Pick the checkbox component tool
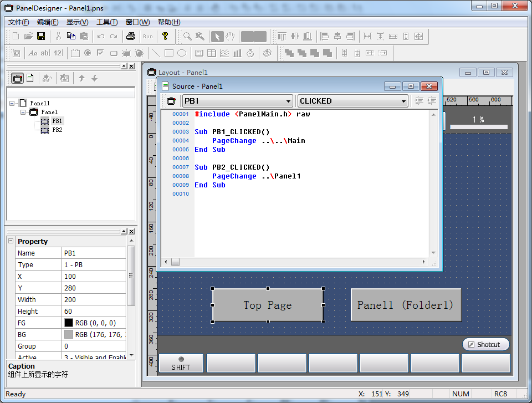Viewport: 532px width, 403px height. (100, 53)
